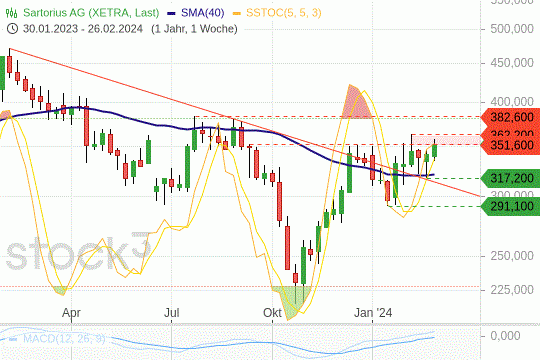Click the Jul marker on time axis

(171, 313)
